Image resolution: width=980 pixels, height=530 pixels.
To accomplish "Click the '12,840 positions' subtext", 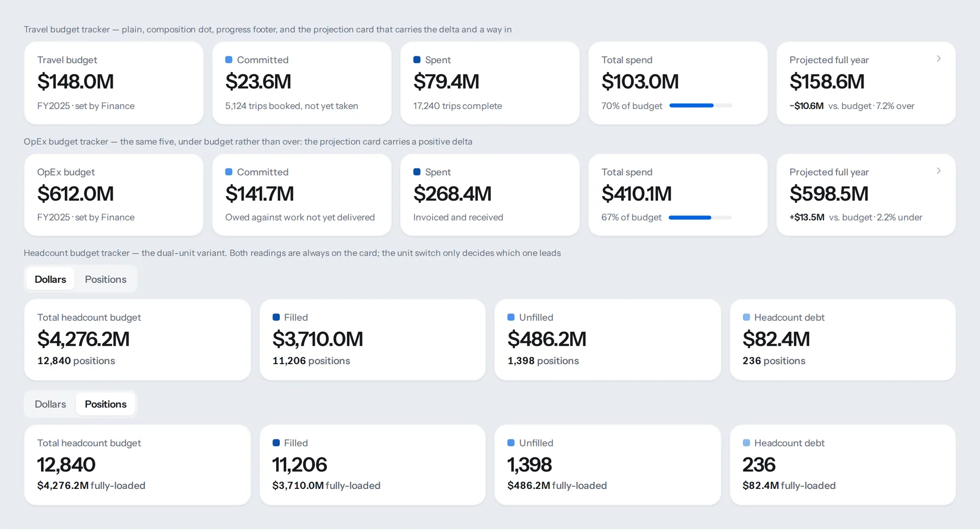I will click(76, 361).
